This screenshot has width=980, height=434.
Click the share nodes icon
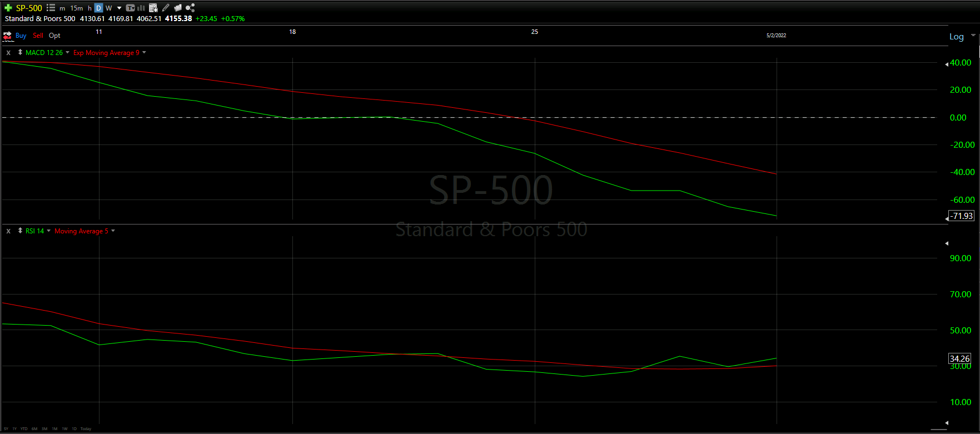pyautogui.click(x=190, y=8)
